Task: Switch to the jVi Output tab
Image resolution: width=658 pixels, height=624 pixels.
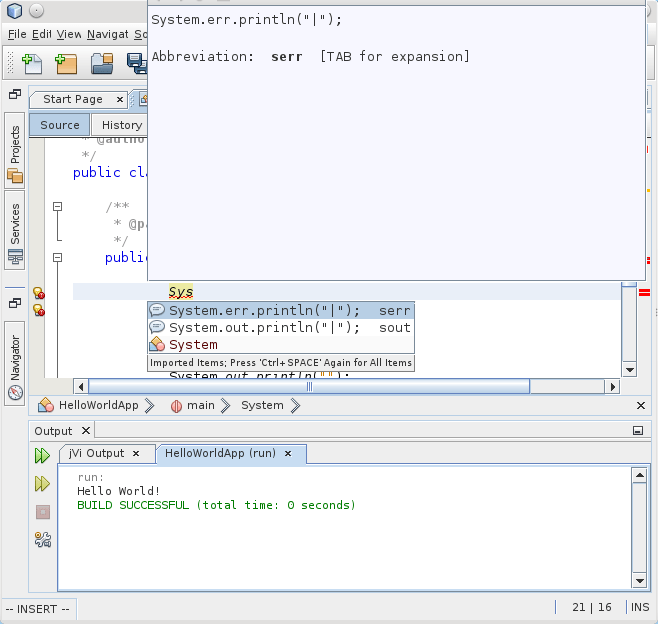Action: pyautogui.click(x=97, y=454)
